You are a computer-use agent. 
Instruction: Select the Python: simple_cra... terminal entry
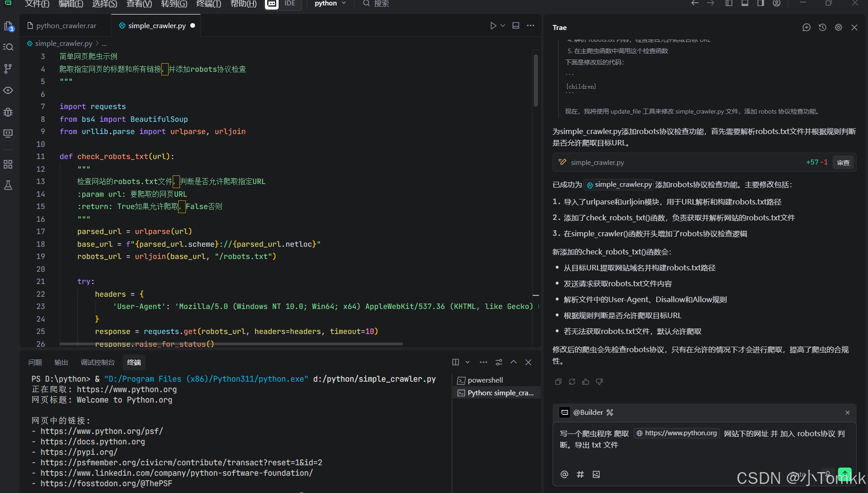point(497,393)
